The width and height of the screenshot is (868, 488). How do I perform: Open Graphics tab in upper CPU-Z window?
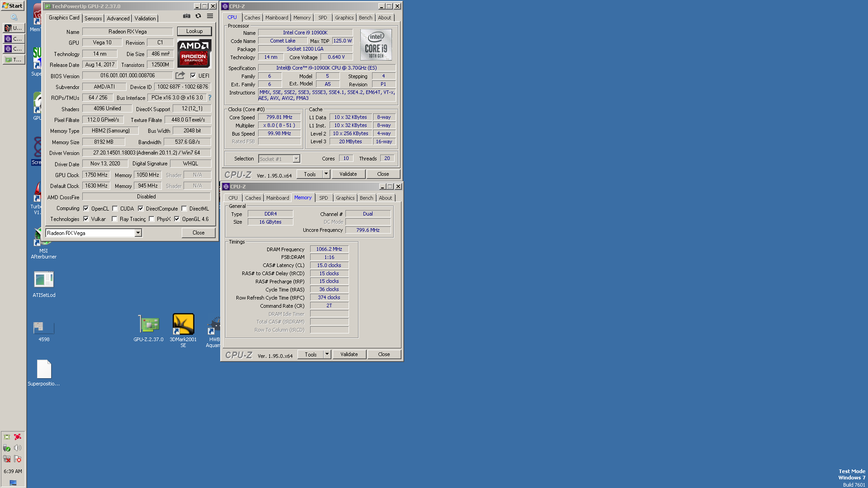[344, 18]
